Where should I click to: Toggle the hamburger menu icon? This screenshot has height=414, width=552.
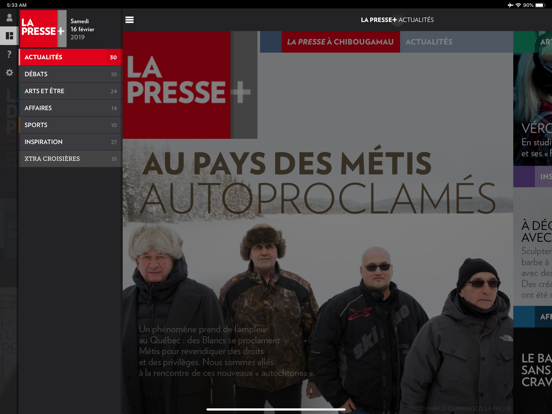129,20
